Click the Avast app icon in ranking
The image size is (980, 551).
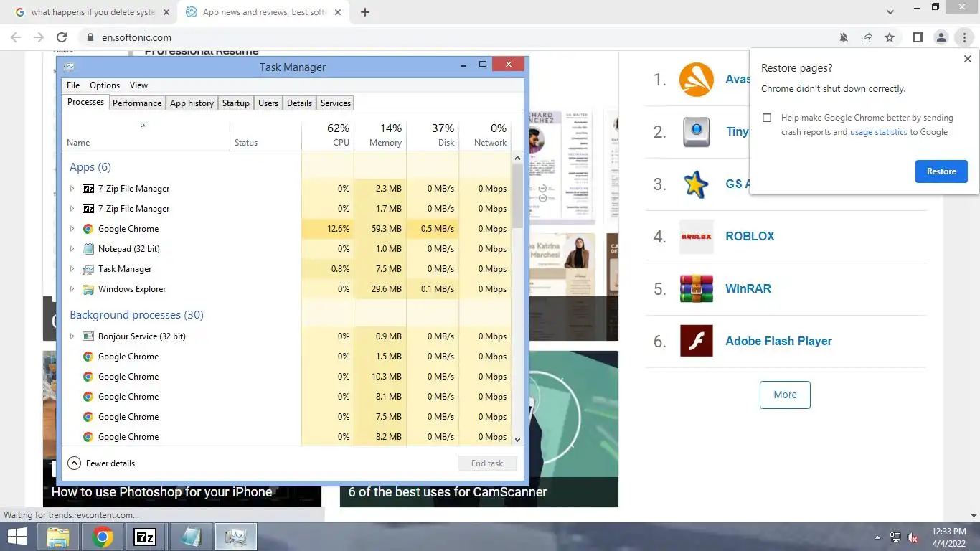696,80
